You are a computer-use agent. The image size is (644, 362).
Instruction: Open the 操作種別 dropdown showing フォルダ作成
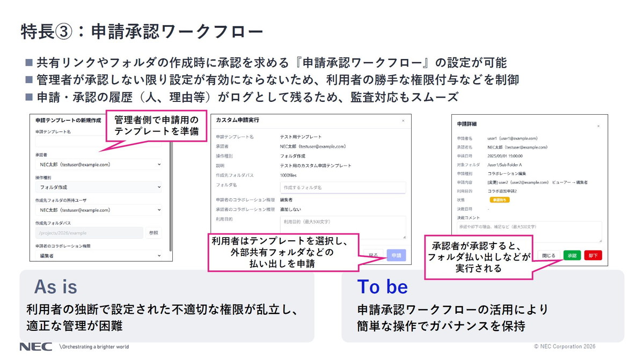100,187
